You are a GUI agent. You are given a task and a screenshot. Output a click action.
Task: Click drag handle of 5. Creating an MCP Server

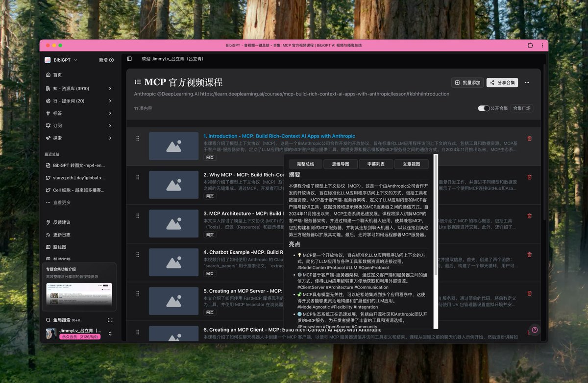pyautogui.click(x=138, y=293)
